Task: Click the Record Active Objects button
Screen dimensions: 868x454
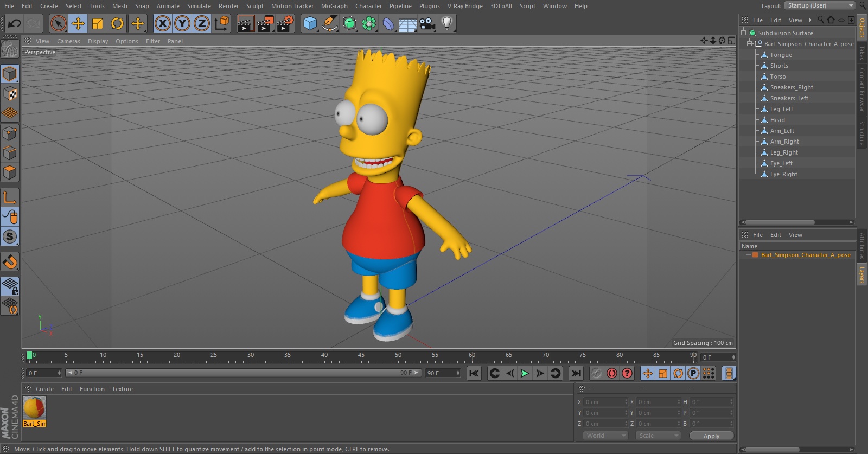Action: tap(597, 373)
